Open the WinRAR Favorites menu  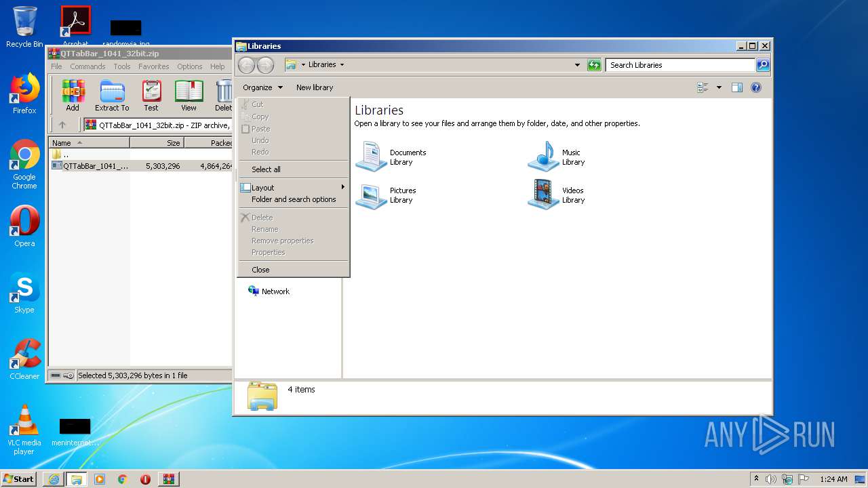click(154, 66)
